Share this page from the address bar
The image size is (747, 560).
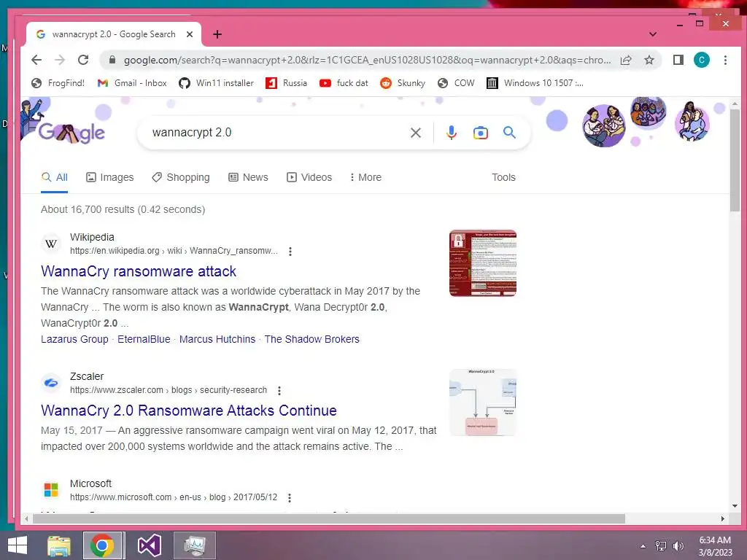tap(626, 60)
